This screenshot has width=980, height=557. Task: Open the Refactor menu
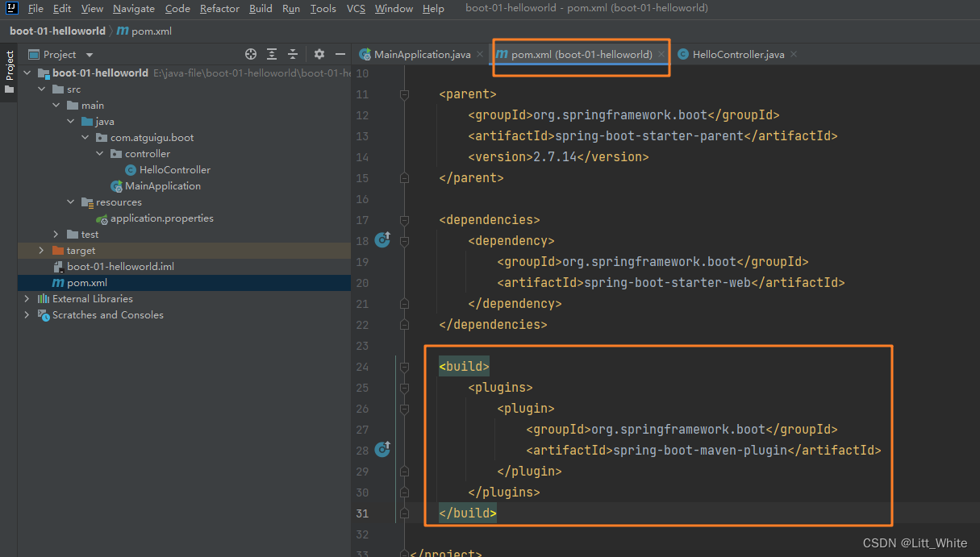219,9
